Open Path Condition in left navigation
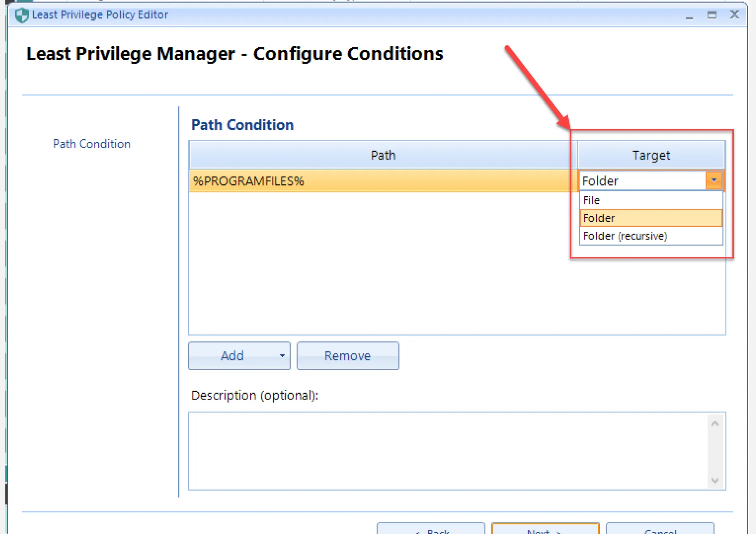This screenshot has height=534, width=756. click(92, 144)
